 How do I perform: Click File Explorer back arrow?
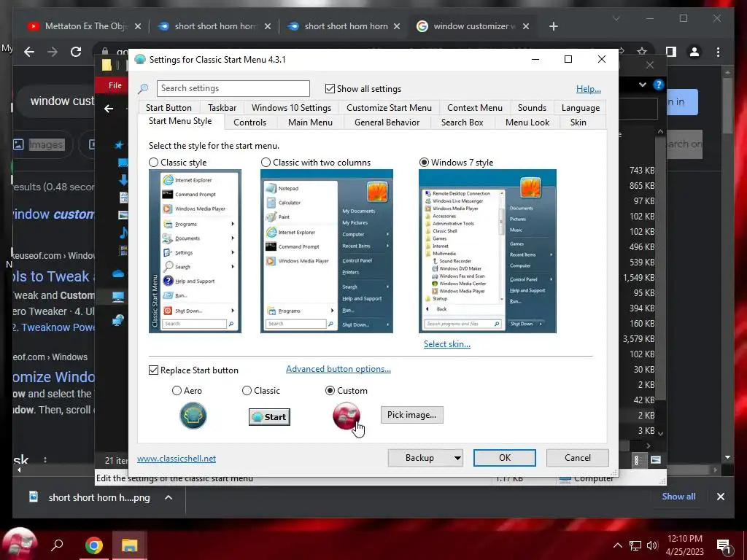tap(109, 109)
